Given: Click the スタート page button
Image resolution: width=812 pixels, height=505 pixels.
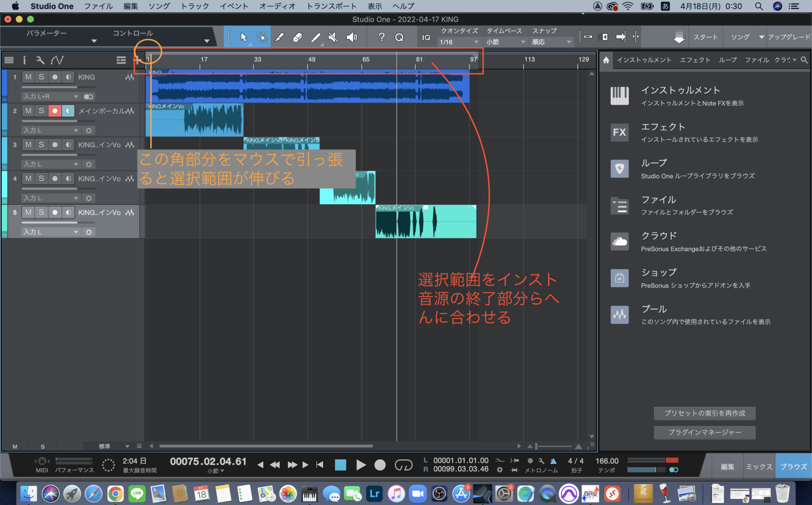Looking at the screenshot, I should (x=705, y=37).
